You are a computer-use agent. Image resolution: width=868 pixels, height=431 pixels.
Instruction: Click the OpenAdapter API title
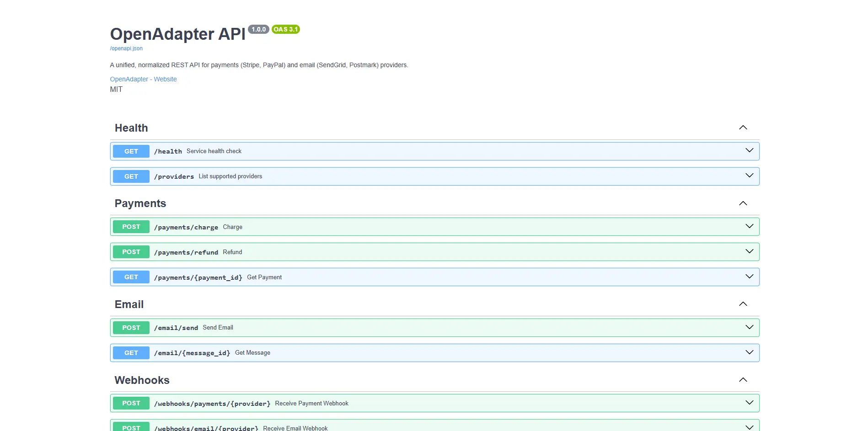coord(178,34)
